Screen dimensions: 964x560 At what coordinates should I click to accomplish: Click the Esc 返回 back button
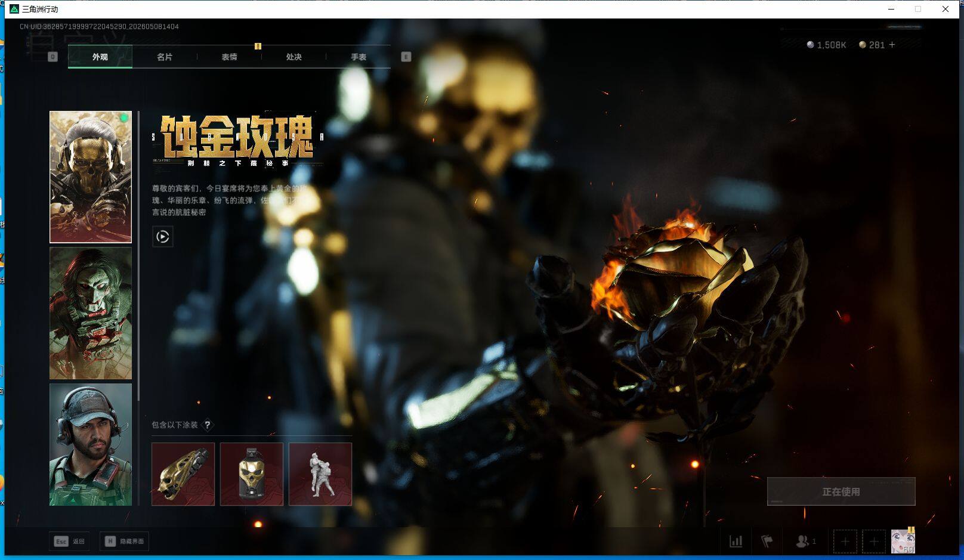[x=69, y=542]
